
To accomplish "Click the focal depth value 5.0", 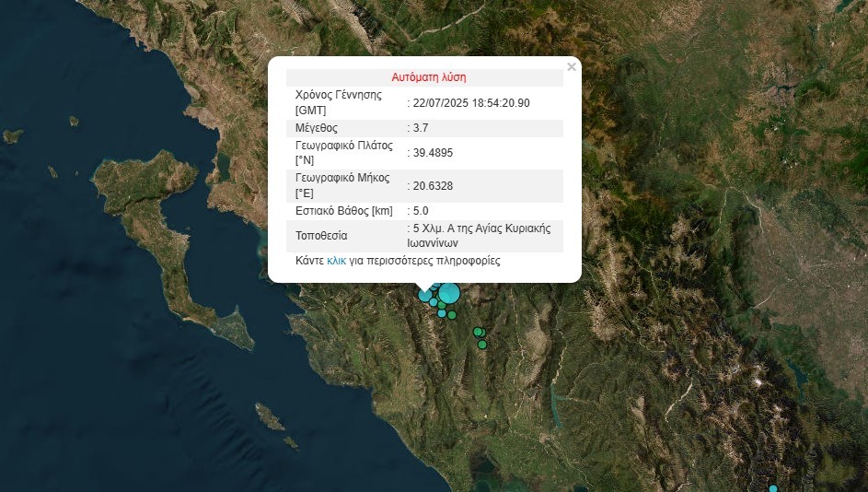I will 422,211.
